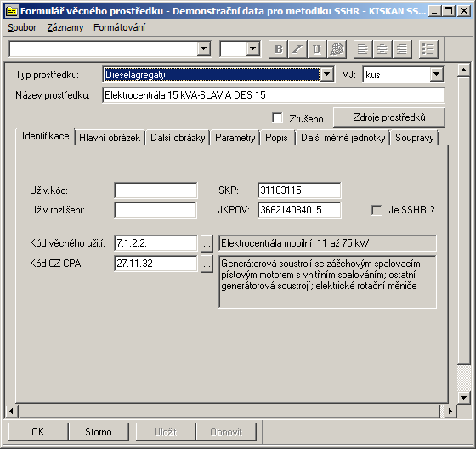Click the JKPOV field with 366214084015
Viewport: 476px width, 449px height.
(x=299, y=210)
